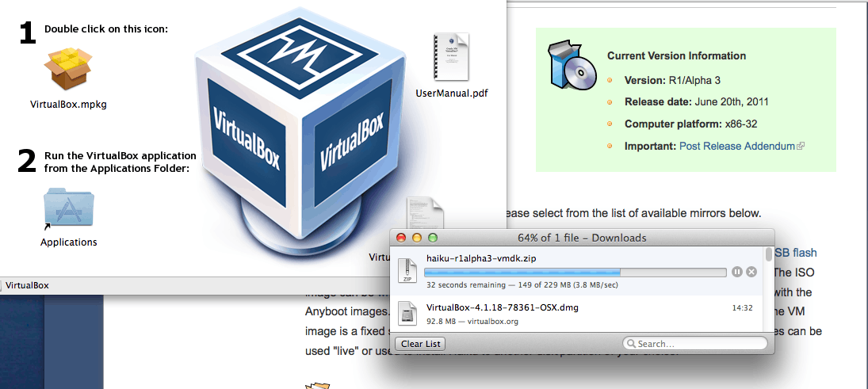Zoom the Downloads window with green button

coord(433,238)
